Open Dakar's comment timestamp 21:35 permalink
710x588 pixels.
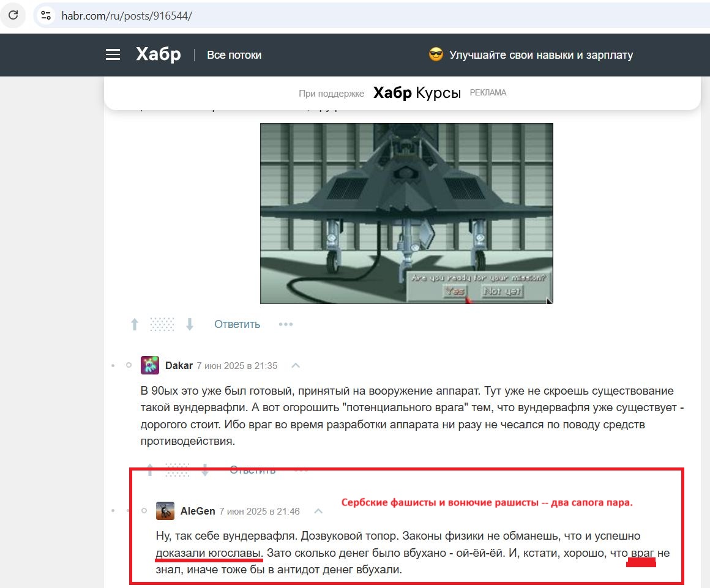click(237, 366)
